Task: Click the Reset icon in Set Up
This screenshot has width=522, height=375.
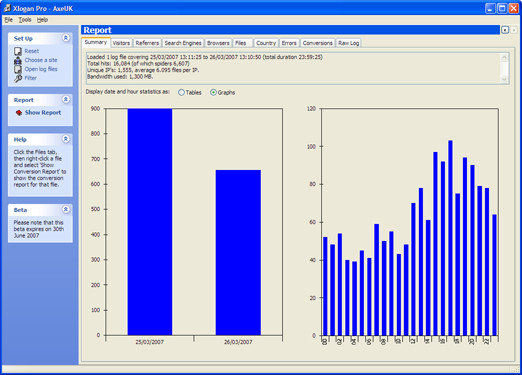Action: 18,51
